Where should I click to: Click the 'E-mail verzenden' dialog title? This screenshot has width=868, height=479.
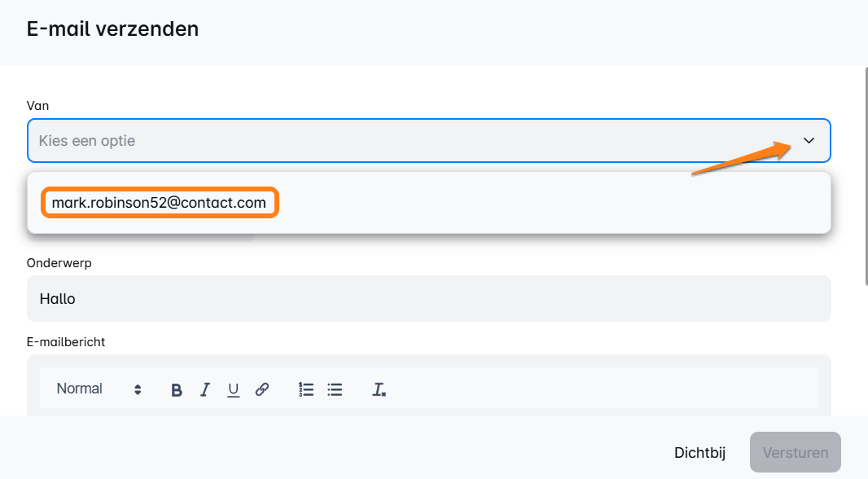pyautogui.click(x=113, y=29)
